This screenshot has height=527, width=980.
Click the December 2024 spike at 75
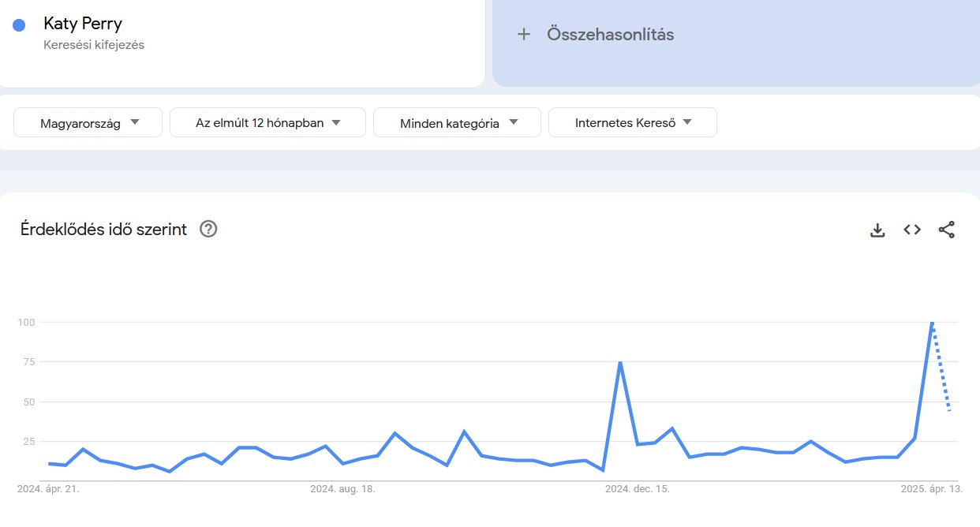click(620, 362)
